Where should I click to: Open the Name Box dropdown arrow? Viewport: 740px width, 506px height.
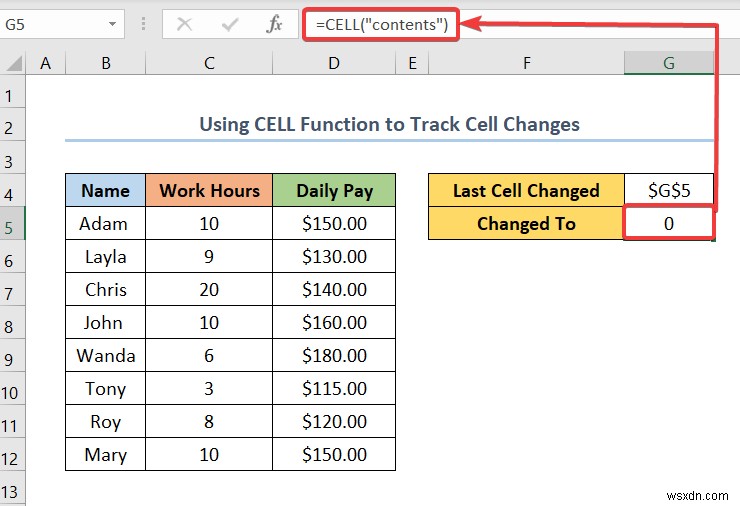pos(112,24)
